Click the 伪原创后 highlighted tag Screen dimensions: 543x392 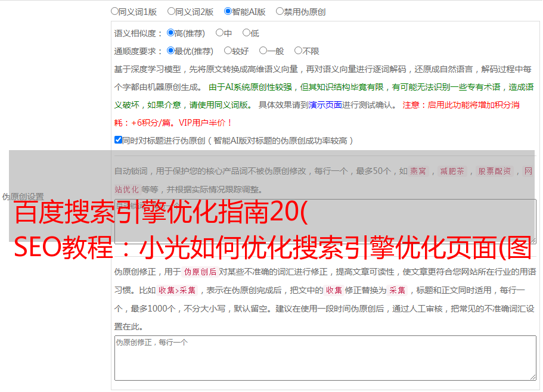point(200,272)
